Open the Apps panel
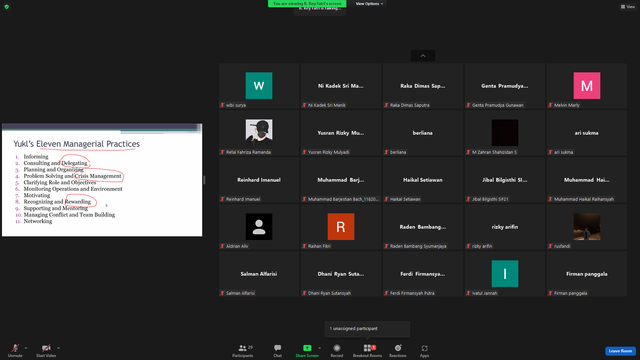Viewport: 640px width, 360px height. tap(424, 350)
